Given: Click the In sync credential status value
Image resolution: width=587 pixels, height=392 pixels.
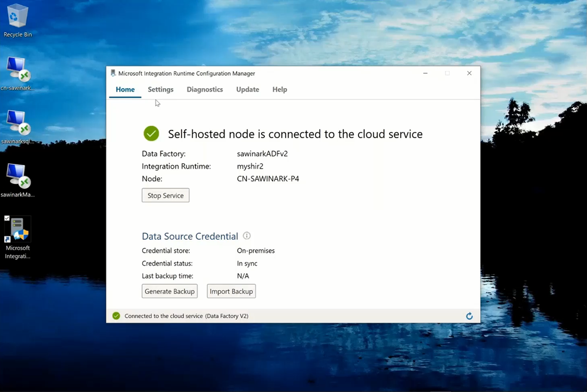Looking at the screenshot, I should 247,263.
